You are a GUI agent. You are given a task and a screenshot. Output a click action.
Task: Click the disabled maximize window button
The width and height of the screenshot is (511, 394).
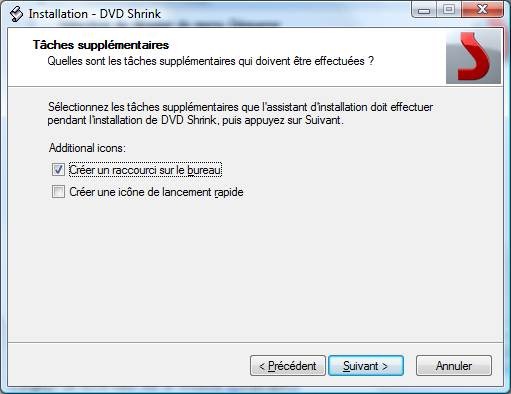(449, 9)
